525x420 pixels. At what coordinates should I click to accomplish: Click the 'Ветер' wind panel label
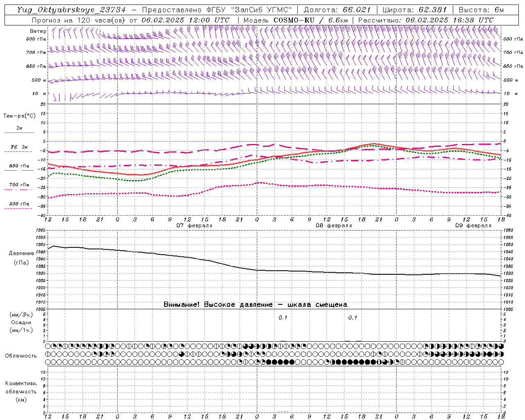pos(38,31)
